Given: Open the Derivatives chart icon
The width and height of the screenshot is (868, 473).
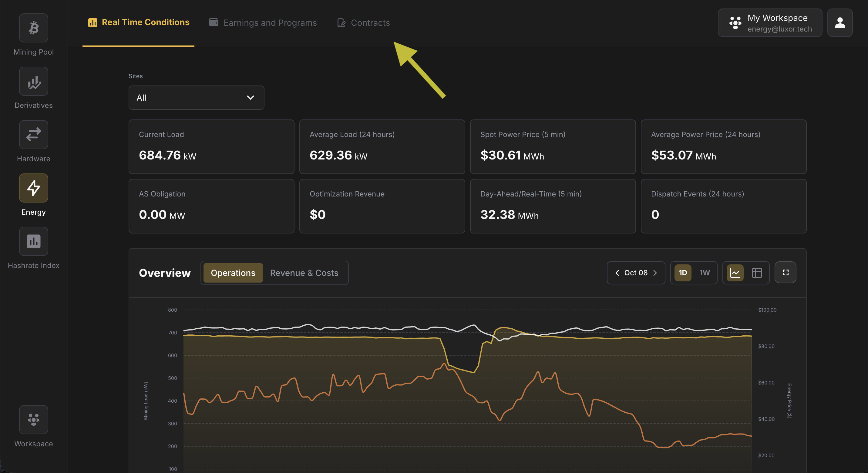Looking at the screenshot, I should coord(33,81).
